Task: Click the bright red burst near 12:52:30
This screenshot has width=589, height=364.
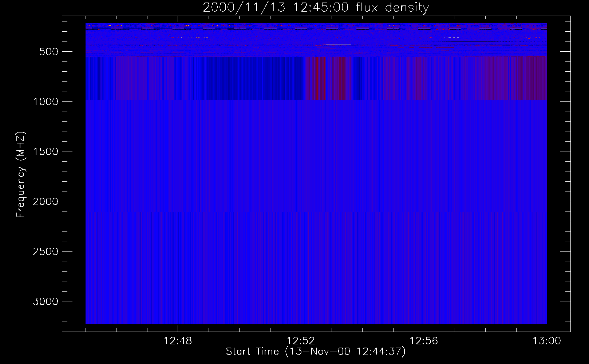Action: pyautogui.click(x=317, y=78)
